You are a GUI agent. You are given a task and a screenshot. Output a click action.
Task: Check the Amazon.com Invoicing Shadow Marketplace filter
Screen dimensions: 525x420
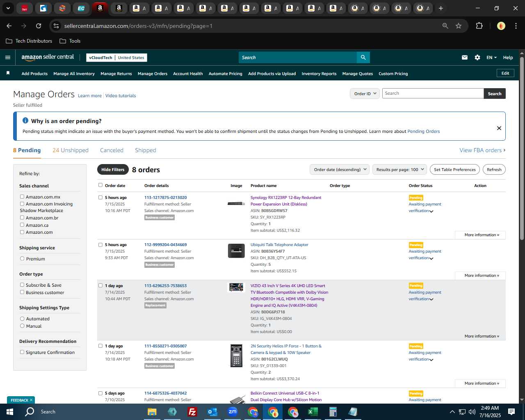tap(22, 204)
